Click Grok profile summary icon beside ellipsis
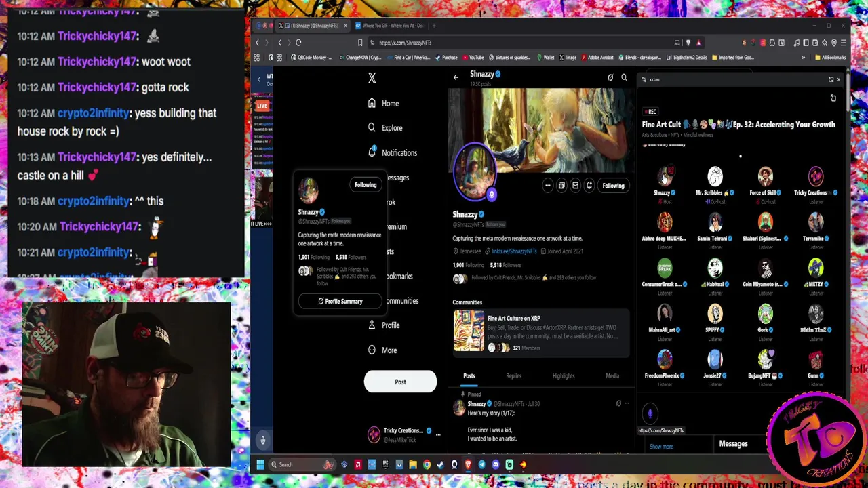 (x=561, y=186)
